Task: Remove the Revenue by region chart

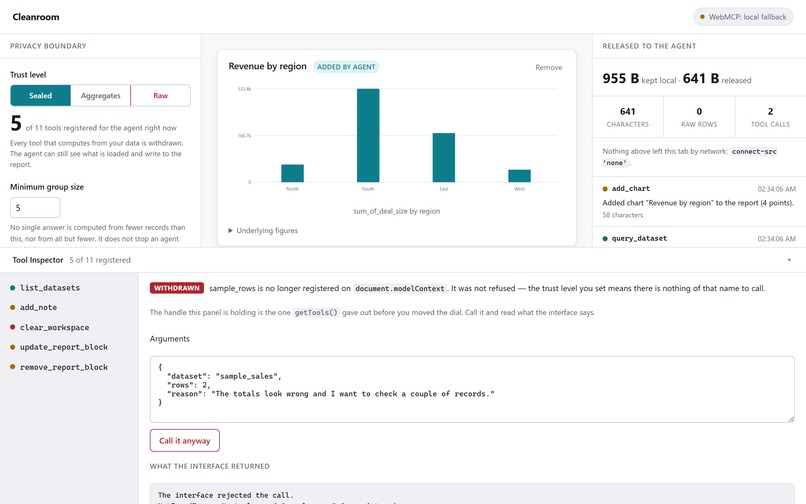Action: tap(548, 67)
